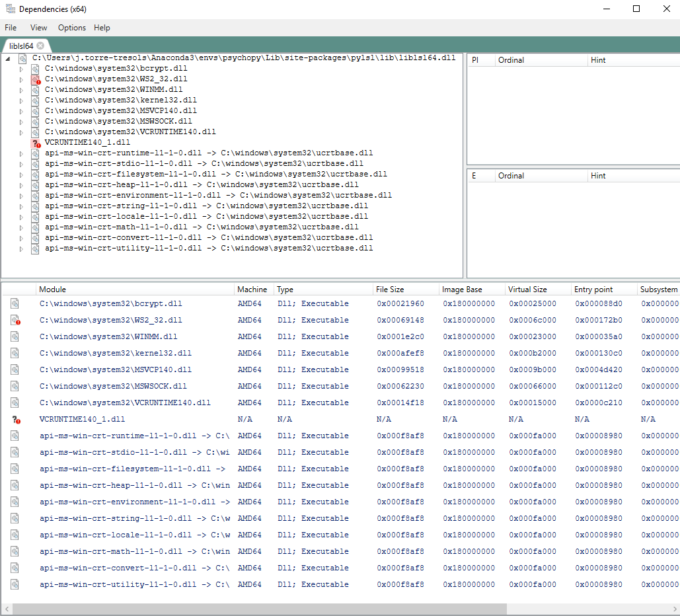Image resolution: width=680 pixels, height=616 pixels.
Task: Open the Options menu
Action: point(71,28)
